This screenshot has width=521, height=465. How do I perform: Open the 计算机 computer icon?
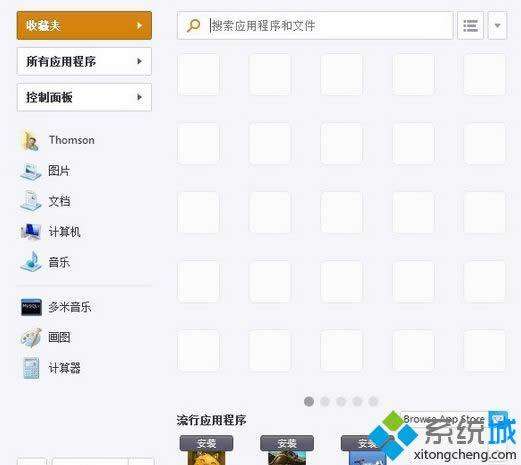[31, 232]
